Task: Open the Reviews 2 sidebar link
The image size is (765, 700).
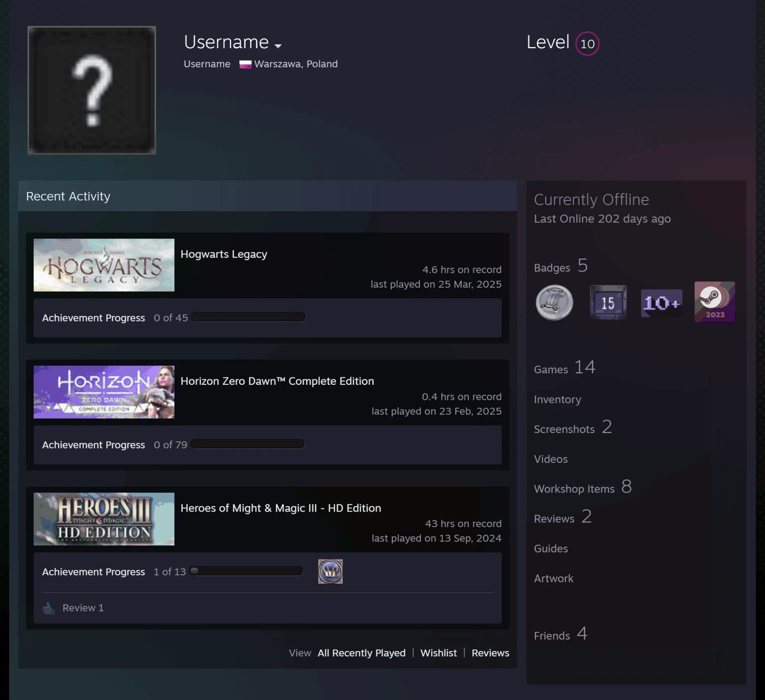Action: point(563,517)
